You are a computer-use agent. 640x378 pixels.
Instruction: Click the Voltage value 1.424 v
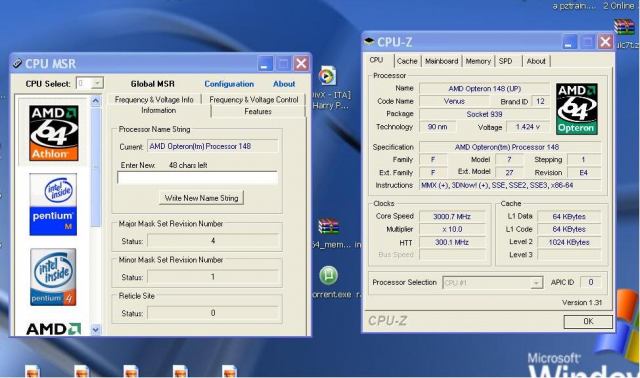pos(527,127)
